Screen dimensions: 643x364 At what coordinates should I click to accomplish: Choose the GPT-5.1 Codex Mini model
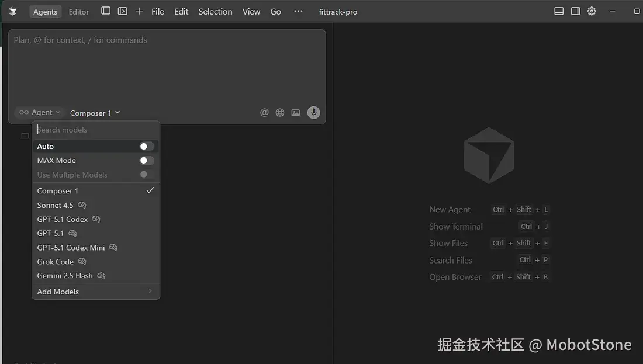point(96,247)
